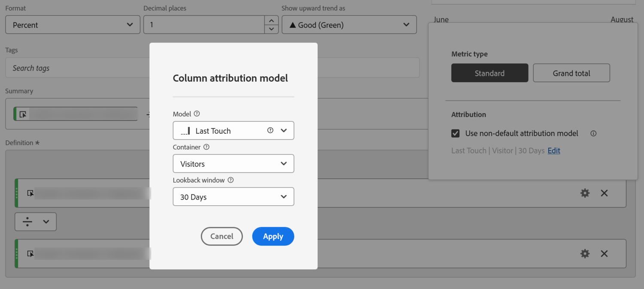Click the info icon inside Last Touch dropdown
Screen dimensions: 644x289
270,130
